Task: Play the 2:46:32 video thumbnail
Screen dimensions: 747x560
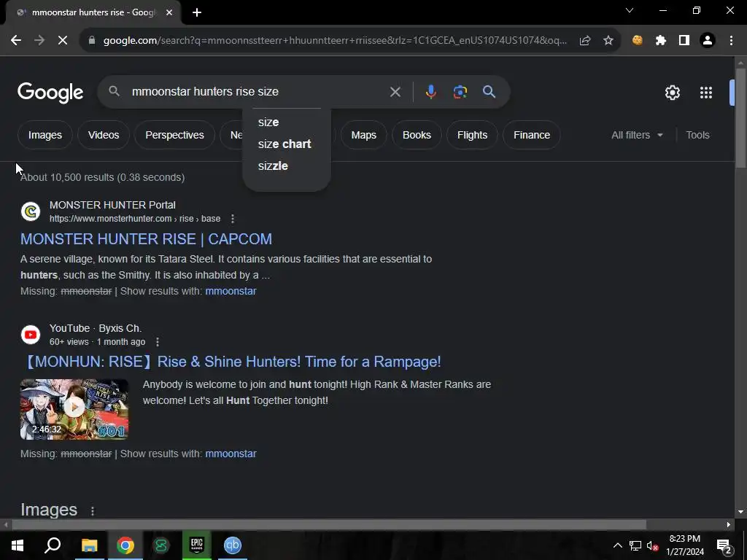Action: point(74,409)
